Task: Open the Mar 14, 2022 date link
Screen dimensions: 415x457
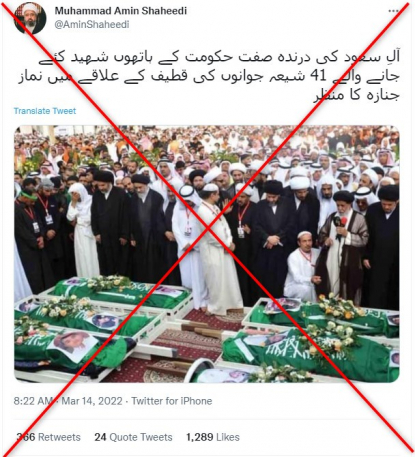Action: 92,401
